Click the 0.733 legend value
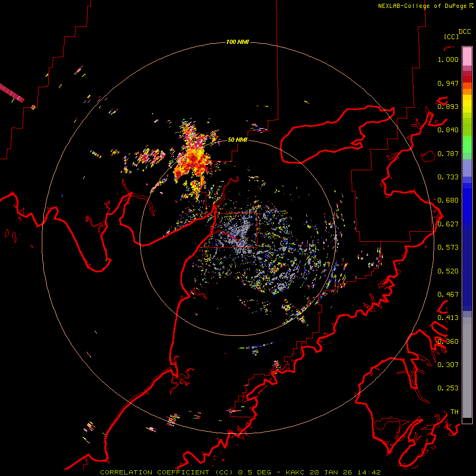This screenshot has width=476, height=476. (448, 177)
